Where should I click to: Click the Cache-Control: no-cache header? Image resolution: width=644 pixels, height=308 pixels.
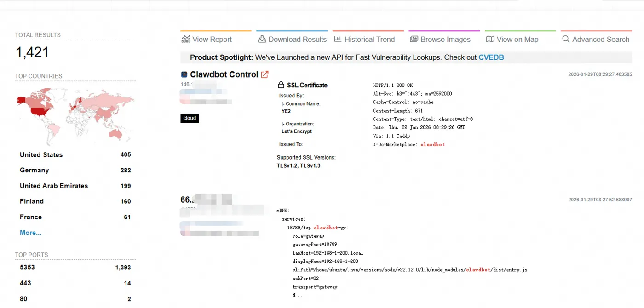tap(403, 102)
